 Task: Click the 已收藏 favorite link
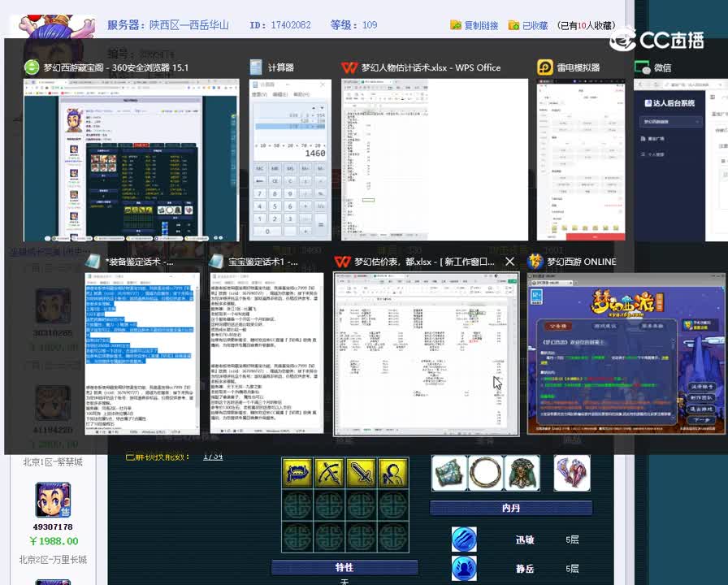click(535, 25)
